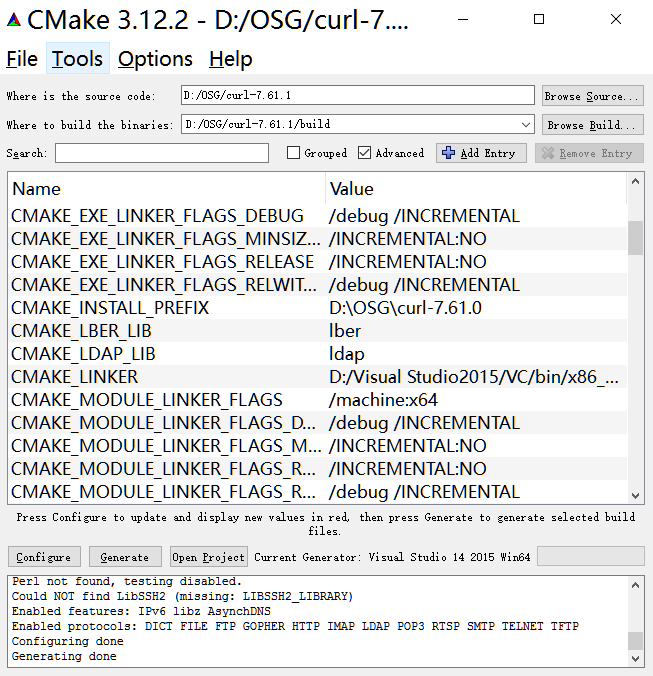The image size is (653, 676).
Task: Click the plus icon on Add Entry
Action: (448, 153)
